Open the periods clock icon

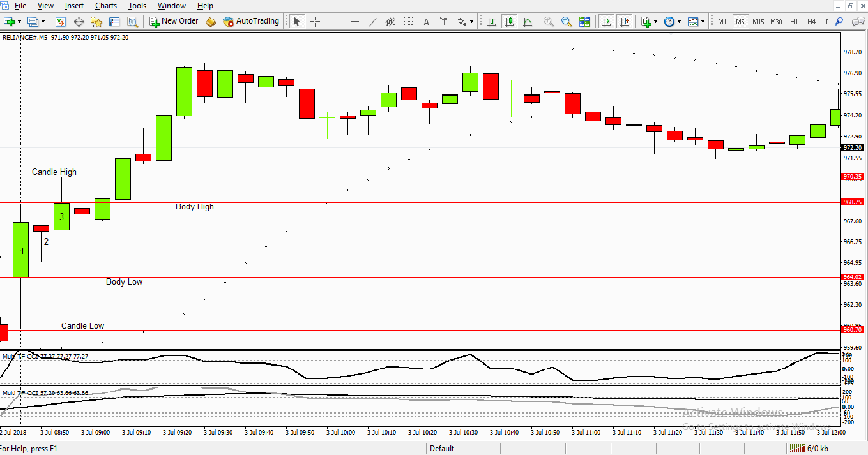coord(669,22)
